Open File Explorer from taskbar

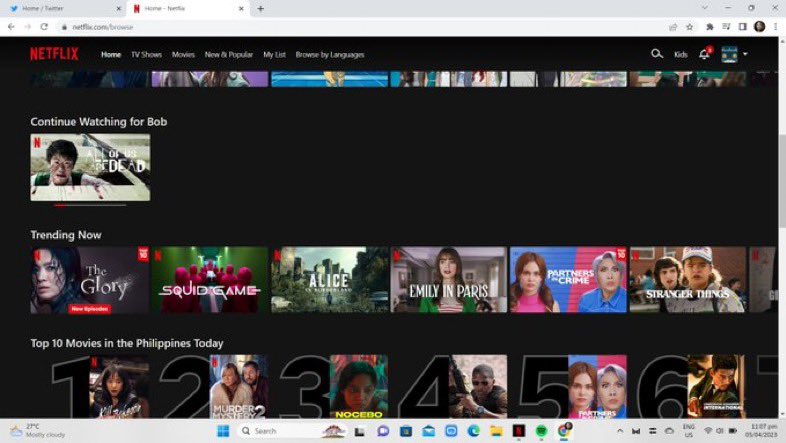click(496, 431)
